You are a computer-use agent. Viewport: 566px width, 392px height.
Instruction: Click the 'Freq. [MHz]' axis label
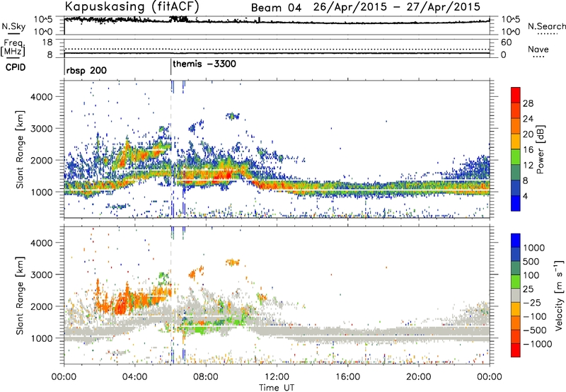pyautogui.click(x=13, y=47)
